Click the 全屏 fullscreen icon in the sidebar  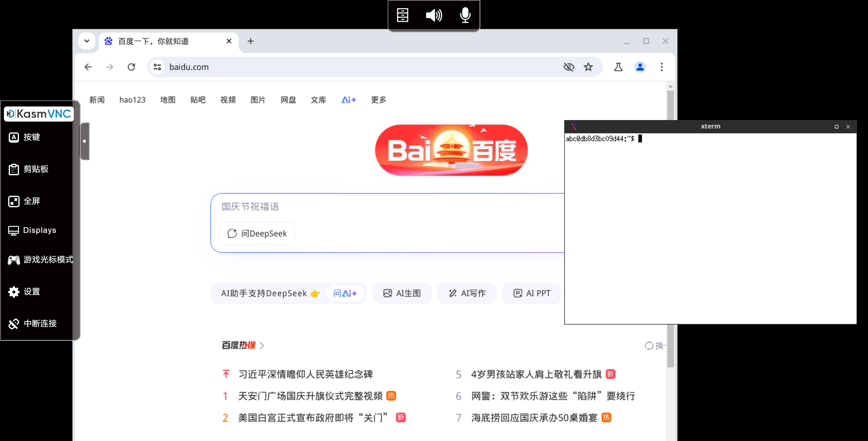pyautogui.click(x=14, y=201)
